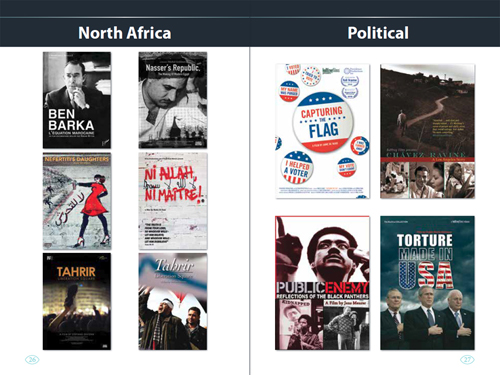Click the 'CAPTURING THE FLAG' central button graphic
The width and height of the screenshot is (500, 375).
322,122
